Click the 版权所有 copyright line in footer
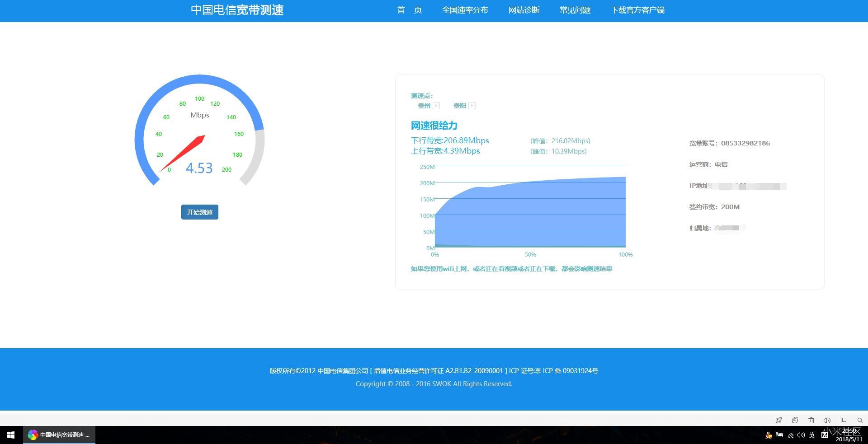 click(x=434, y=371)
